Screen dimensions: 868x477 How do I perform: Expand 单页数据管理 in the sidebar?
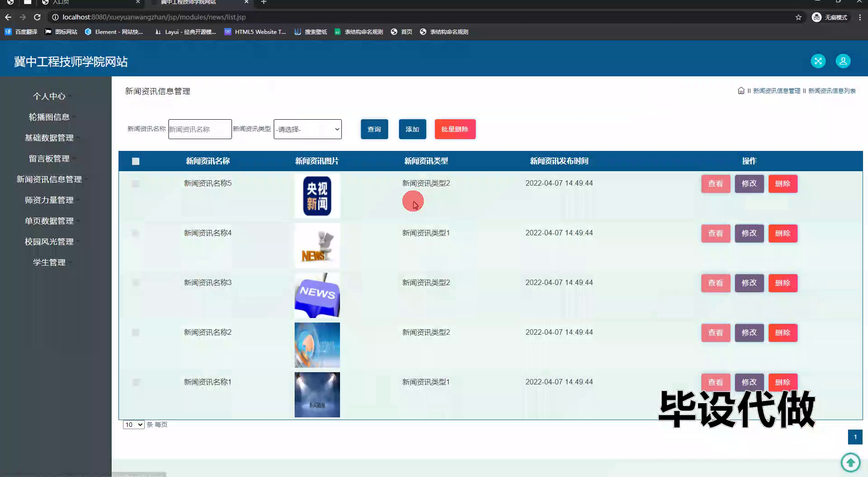click(x=49, y=221)
